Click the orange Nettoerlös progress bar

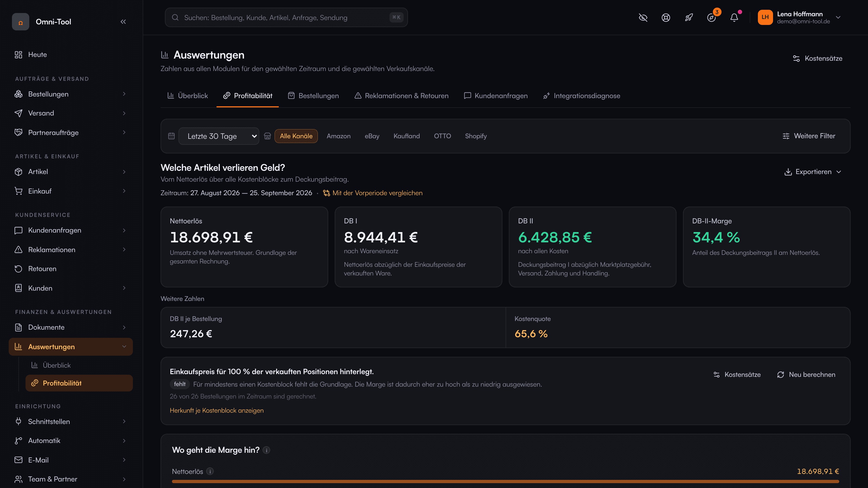click(505, 481)
